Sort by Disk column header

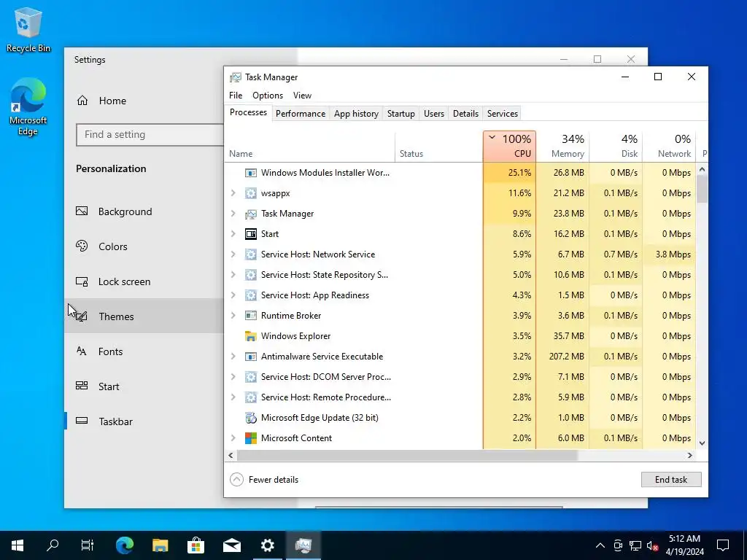pyautogui.click(x=616, y=146)
